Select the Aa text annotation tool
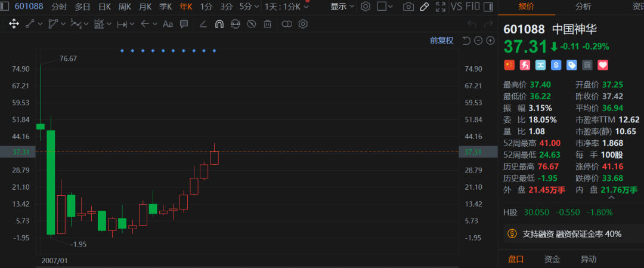644x268 pixels. (168, 24)
